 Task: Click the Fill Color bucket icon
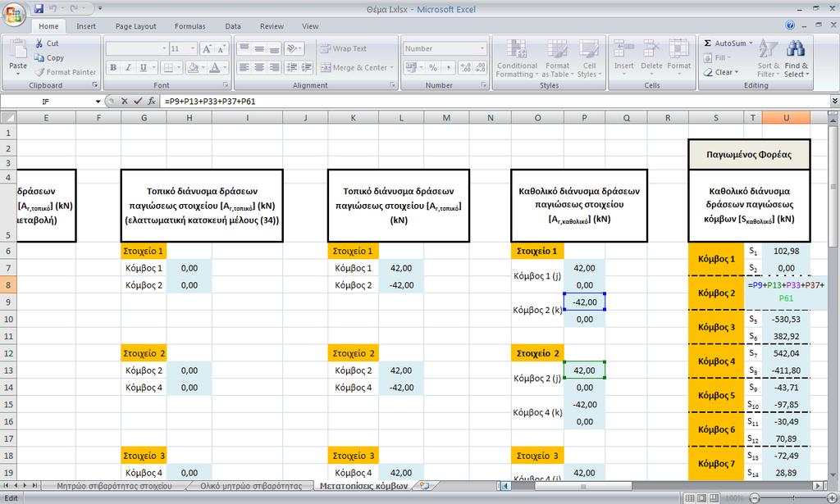(x=194, y=67)
